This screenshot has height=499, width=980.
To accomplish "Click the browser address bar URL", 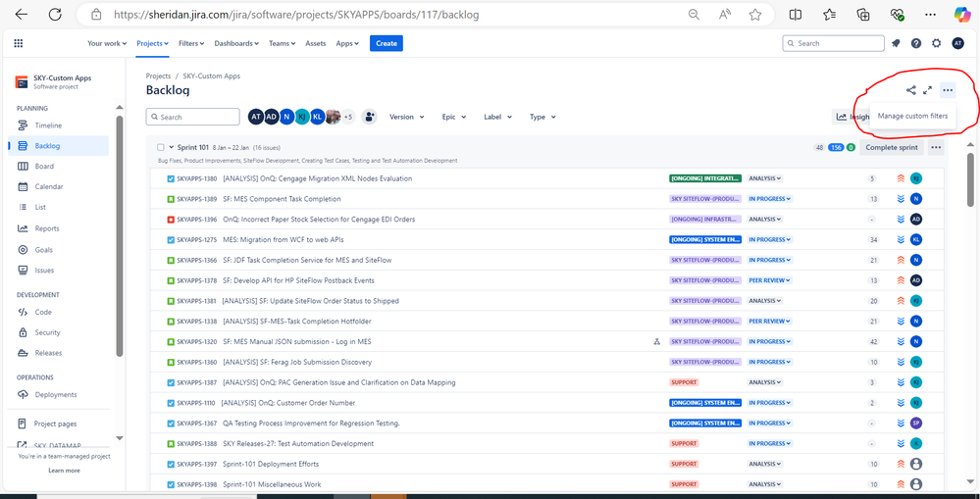I will tap(296, 15).
